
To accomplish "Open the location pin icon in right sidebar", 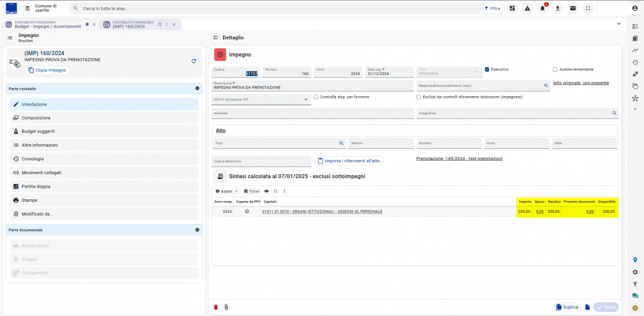I will click(x=635, y=260).
